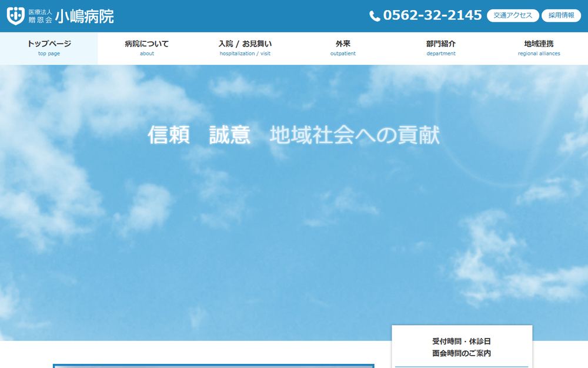Viewport: 588px width, 368px height.
Task: Open the 採用情報 button
Action: [x=561, y=15]
